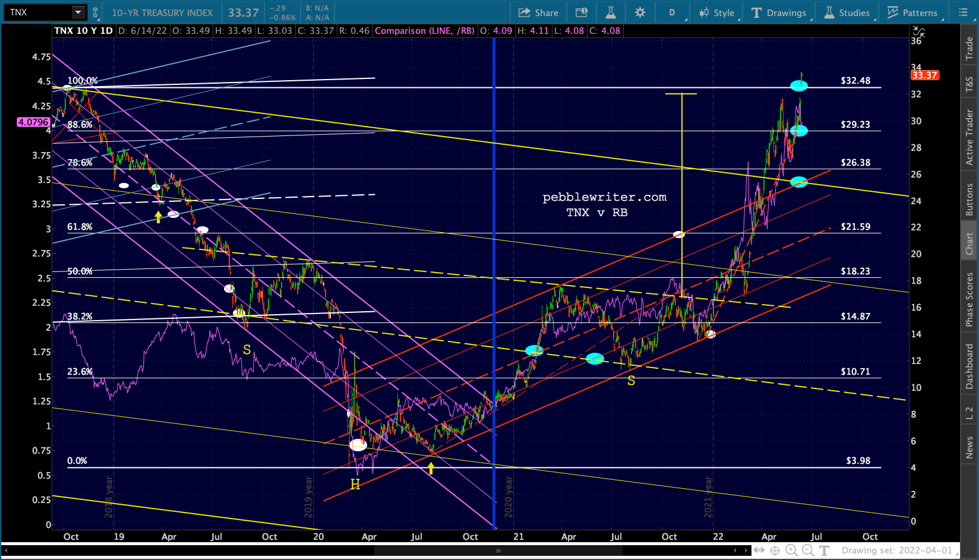Open the Patterns dropdown menu
Screen dimensions: 979x560
[913, 12]
